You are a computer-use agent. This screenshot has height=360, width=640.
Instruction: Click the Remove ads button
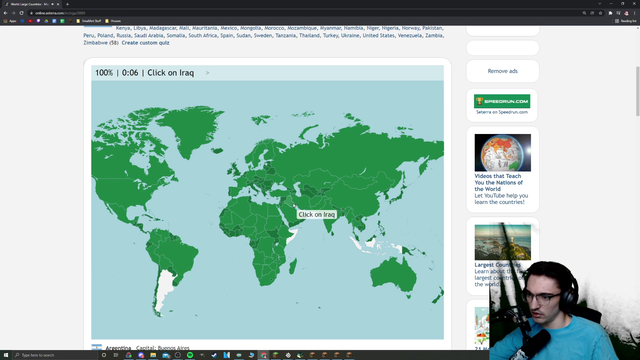(502, 71)
